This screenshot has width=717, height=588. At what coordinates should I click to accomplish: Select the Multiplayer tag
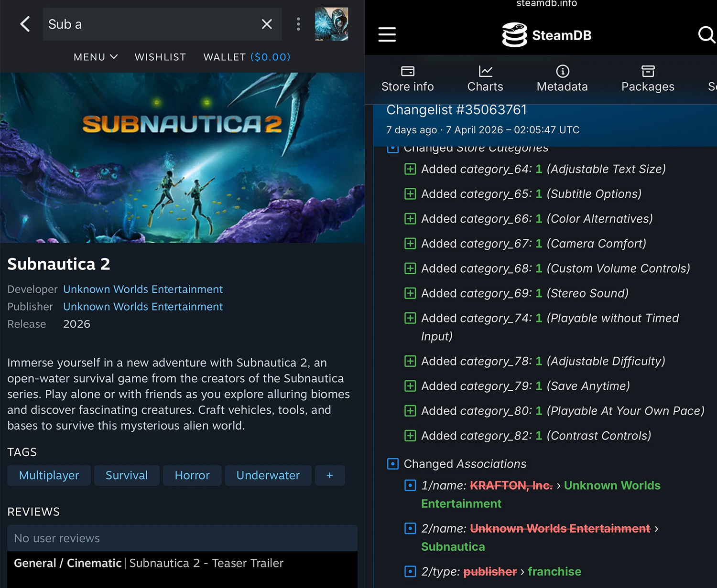(49, 475)
